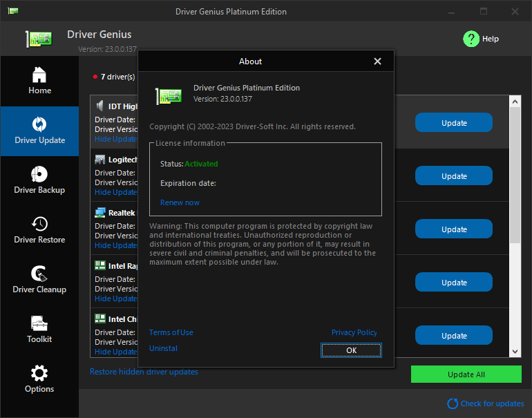Click the Realtek network adapter icon
The height and width of the screenshot is (418, 532).
pyautogui.click(x=99, y=213)
